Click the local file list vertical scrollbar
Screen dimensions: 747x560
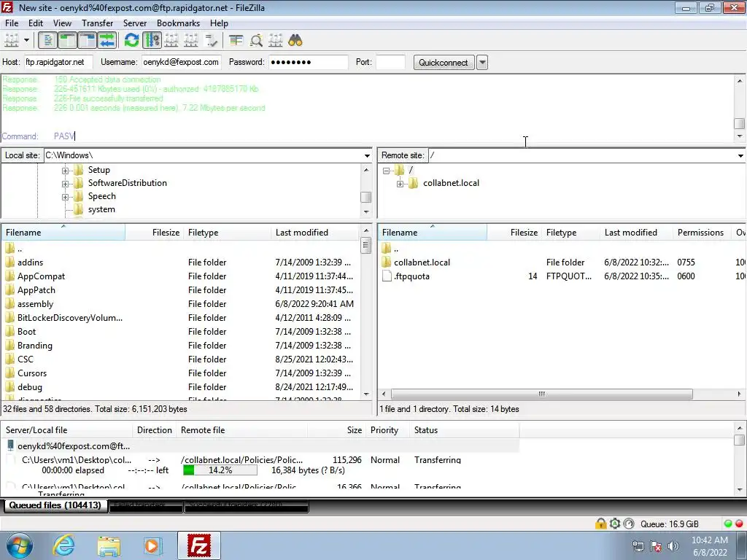[366, 246]
